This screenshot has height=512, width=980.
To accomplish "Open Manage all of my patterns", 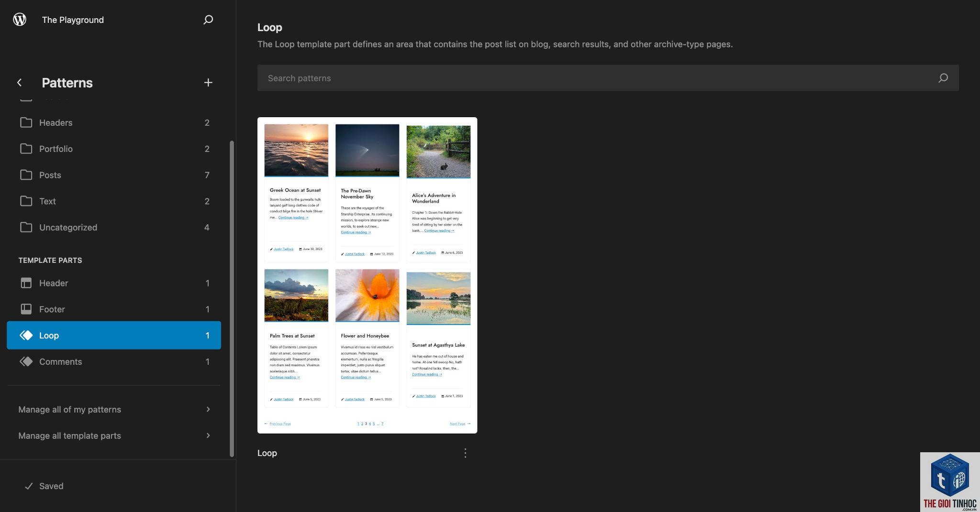I will point(114,409).
